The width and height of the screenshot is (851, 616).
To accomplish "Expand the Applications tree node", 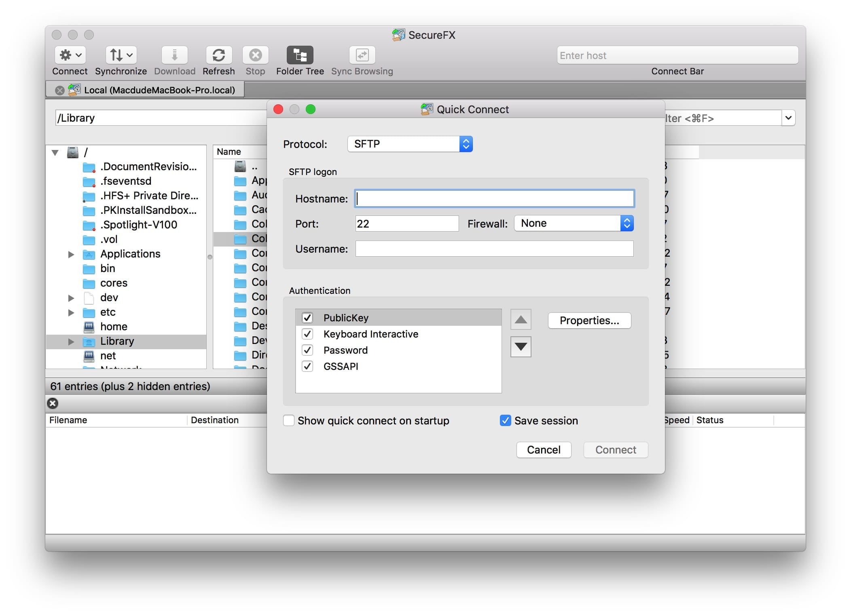I will (x=71, y=254).
